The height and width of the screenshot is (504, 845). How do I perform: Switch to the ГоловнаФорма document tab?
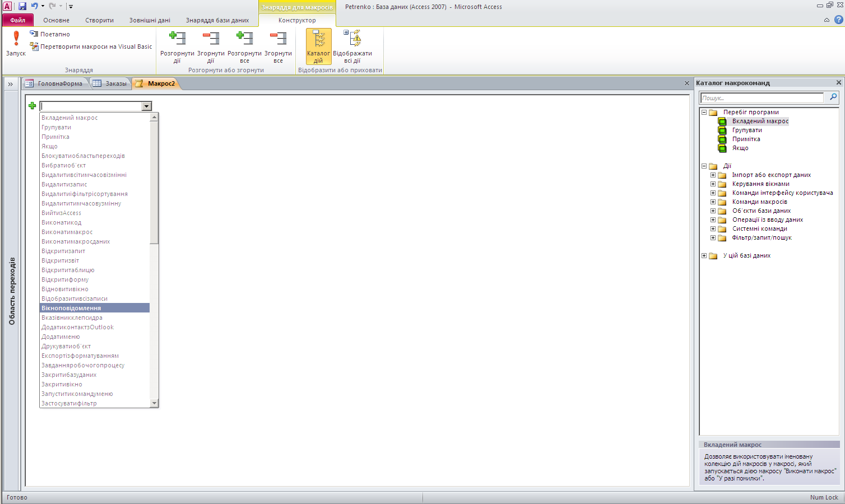55,83
